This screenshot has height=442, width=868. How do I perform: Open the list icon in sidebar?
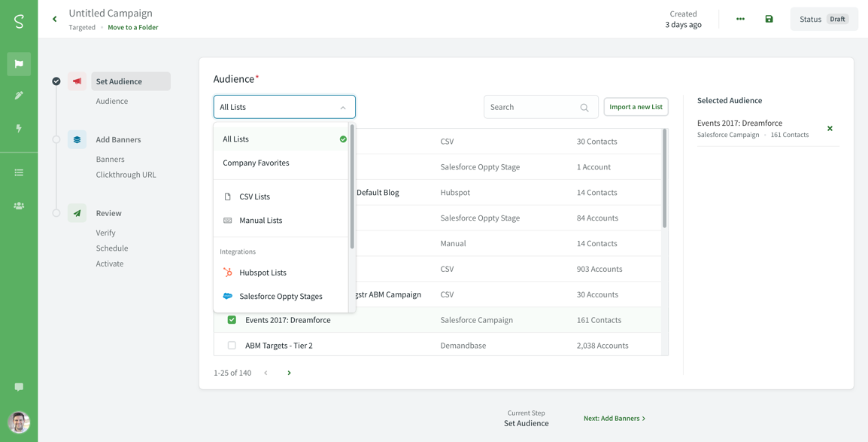click(19, 173)
